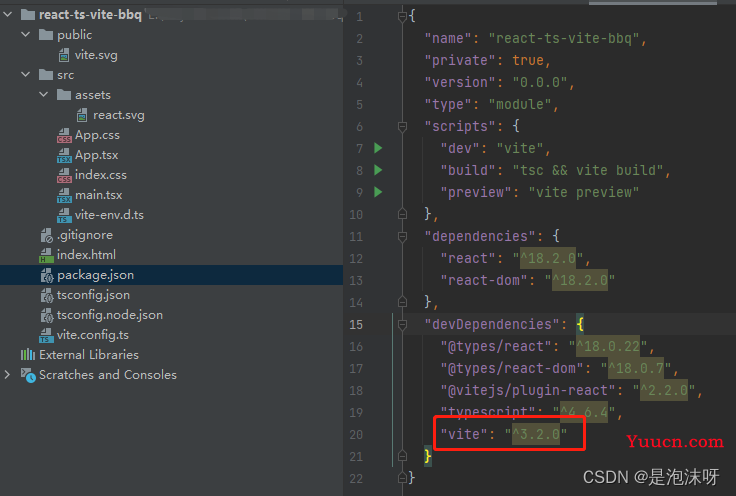Click the "tsc && vite build" string
The image size is (736, 496).
(x=588, y=170)
